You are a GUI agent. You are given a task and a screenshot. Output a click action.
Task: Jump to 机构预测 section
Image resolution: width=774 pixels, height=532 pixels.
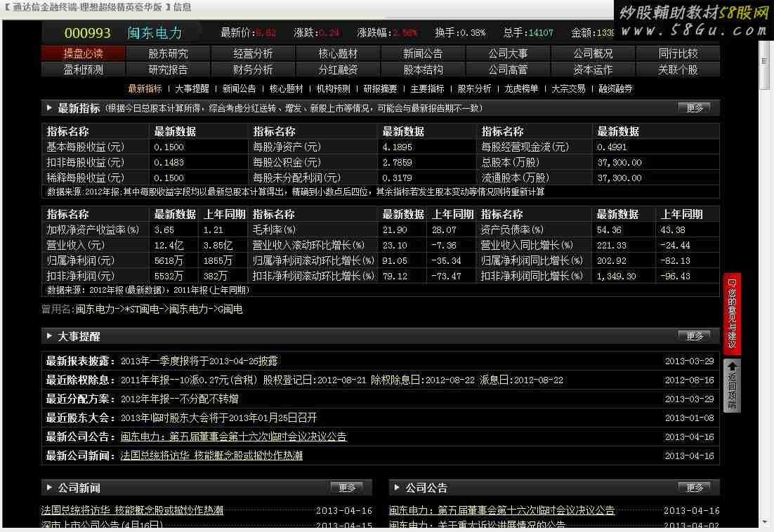333,88
